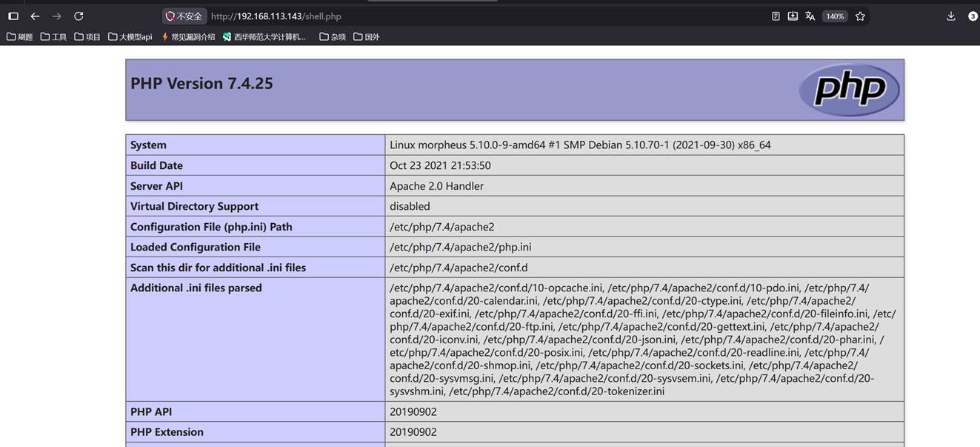980x447 pixels.
Task: Open the 常见漏洞介绍 bookmark
Action: 188,36
